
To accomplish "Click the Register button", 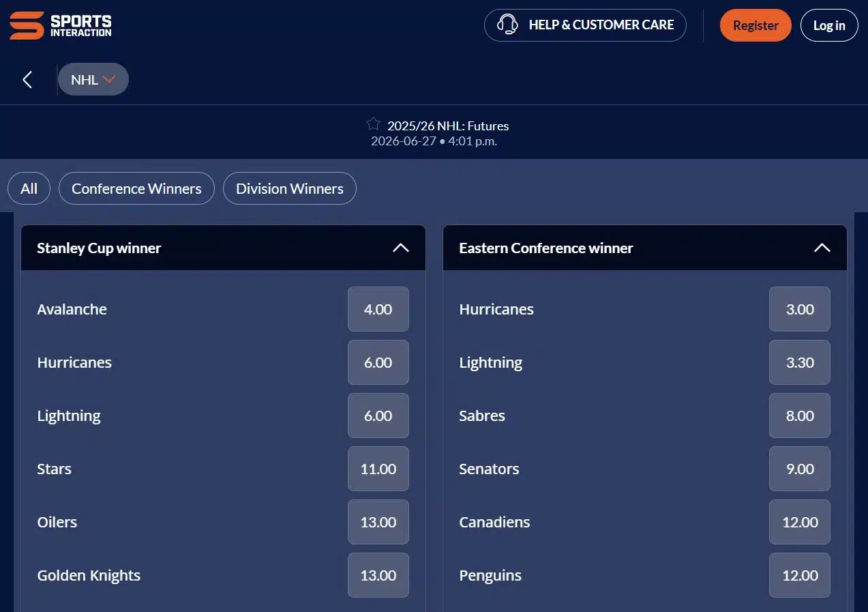I will click(x=755, y=25).
